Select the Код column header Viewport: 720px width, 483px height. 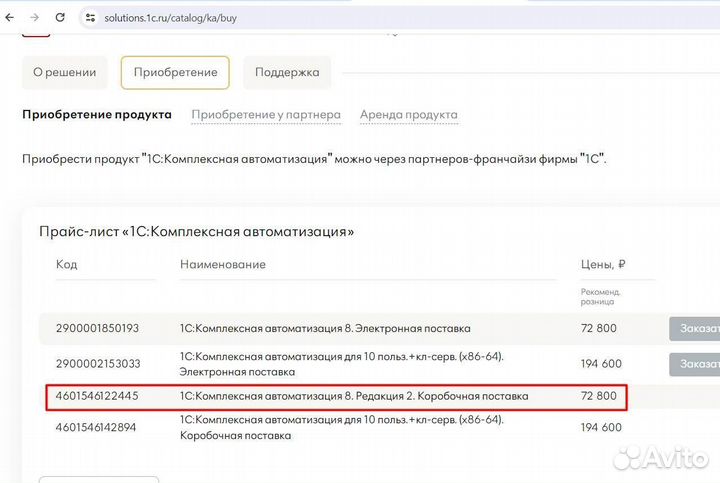tap(67, 264)
